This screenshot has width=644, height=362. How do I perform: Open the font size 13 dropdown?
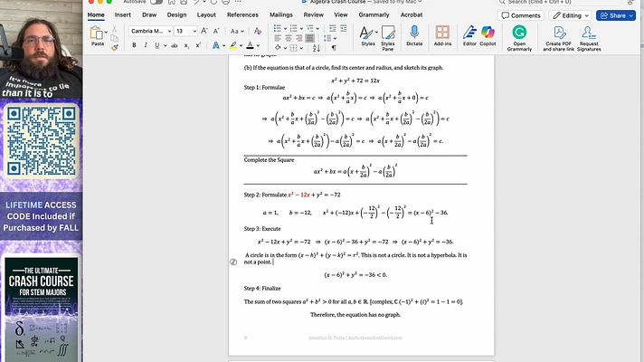coord(194,32)
